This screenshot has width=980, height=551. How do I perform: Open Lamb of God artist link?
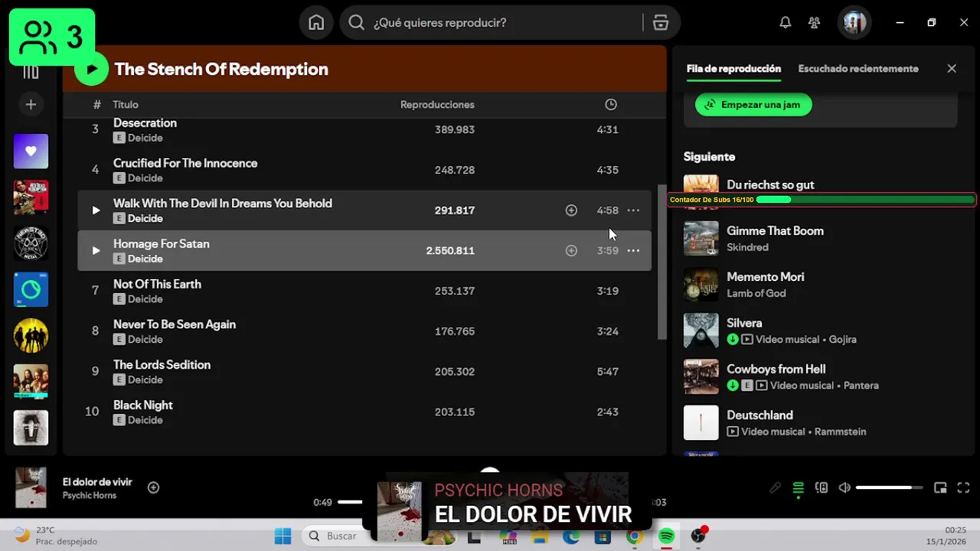(756, 293)
